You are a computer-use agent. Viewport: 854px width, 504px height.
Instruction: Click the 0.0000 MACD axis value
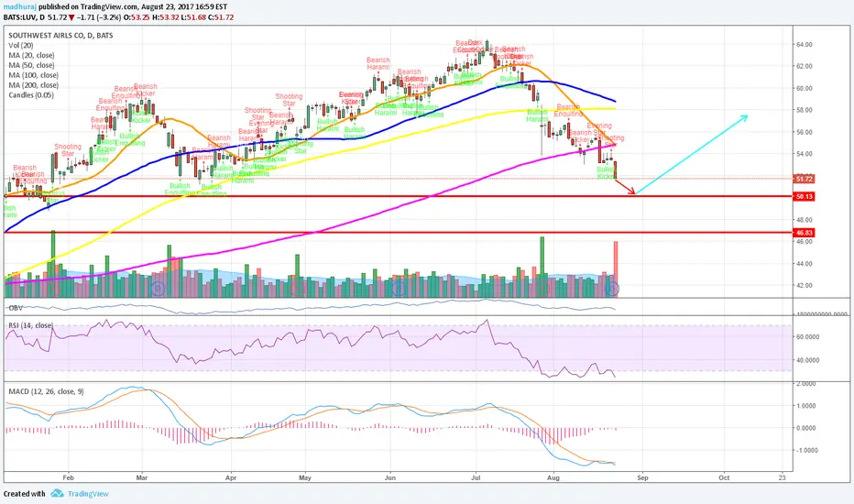(805, 428)
